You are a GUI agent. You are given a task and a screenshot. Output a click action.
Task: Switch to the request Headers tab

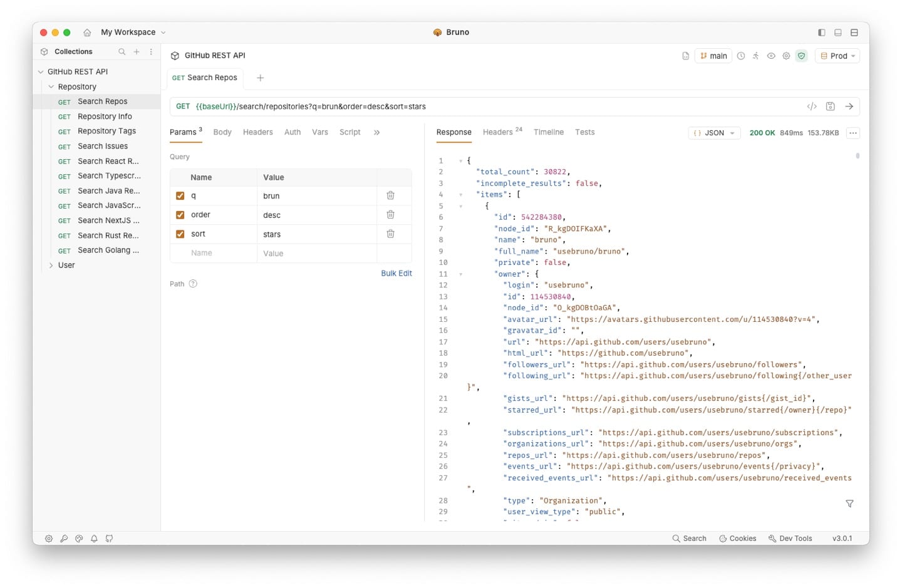point(258,132)
